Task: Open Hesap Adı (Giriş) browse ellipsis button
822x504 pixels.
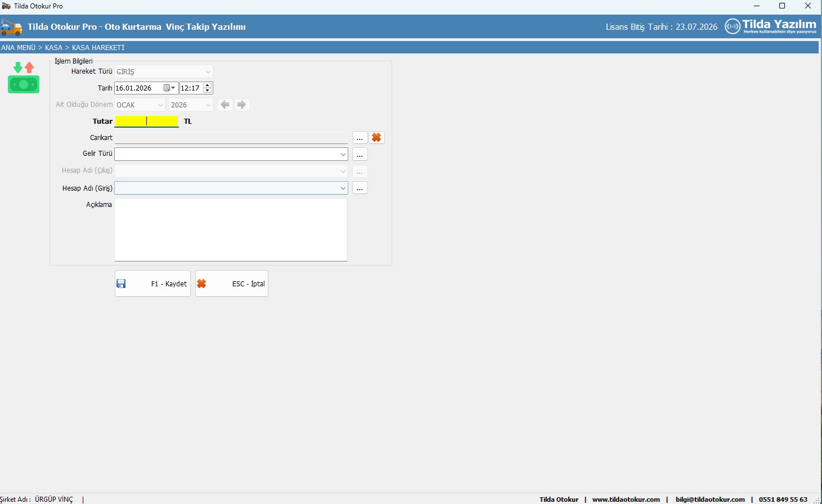Action: (360, 188)
